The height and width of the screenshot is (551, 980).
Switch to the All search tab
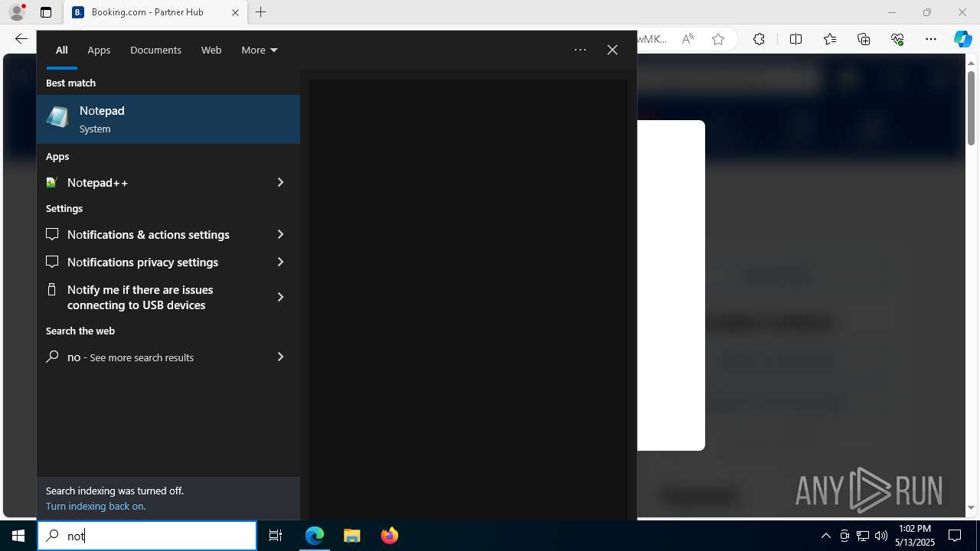(x=62, y=50)
